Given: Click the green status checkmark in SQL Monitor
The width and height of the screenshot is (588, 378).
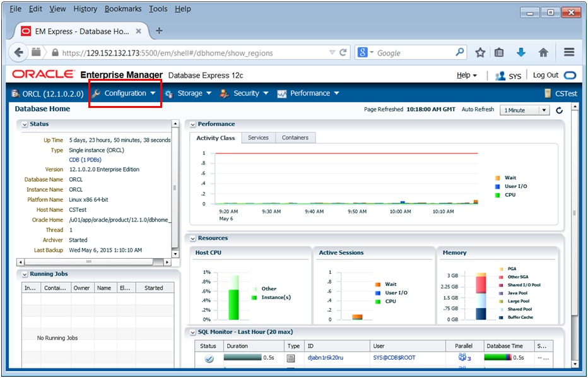Looking at the screenshot, I should (209, 358).
